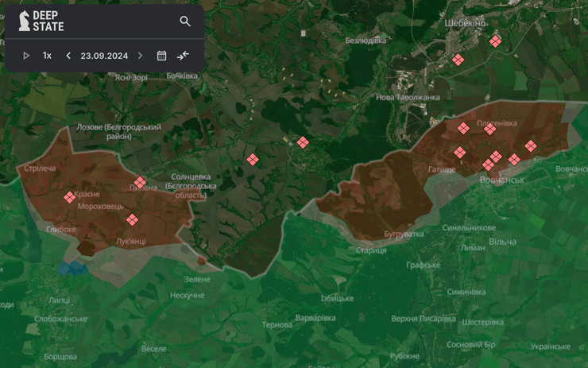
Task: Click the Зелене village label
Action: (197, 279)
